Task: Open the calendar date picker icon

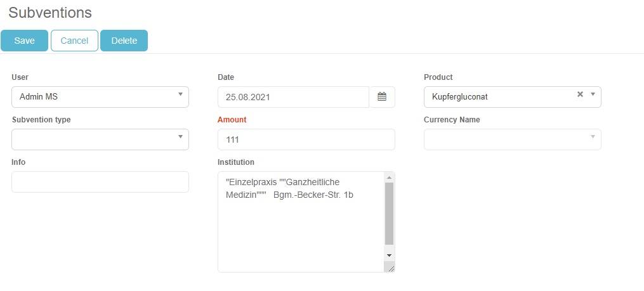Action: pos(382,97)
